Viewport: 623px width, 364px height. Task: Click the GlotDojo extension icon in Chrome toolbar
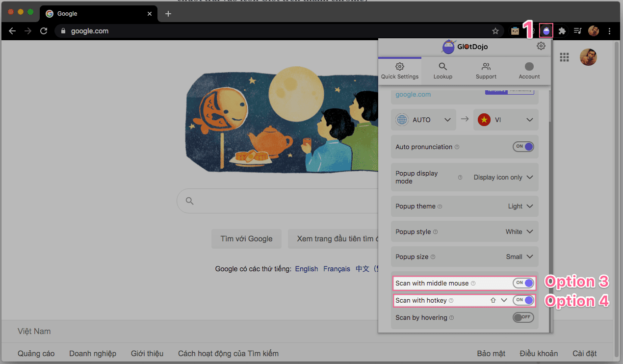(x=546, y=31)
